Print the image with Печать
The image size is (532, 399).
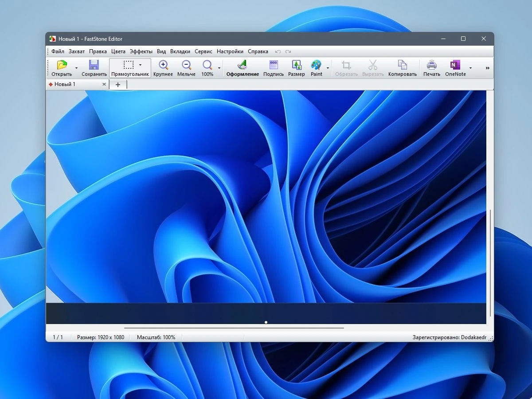click(x=432, y=68)
